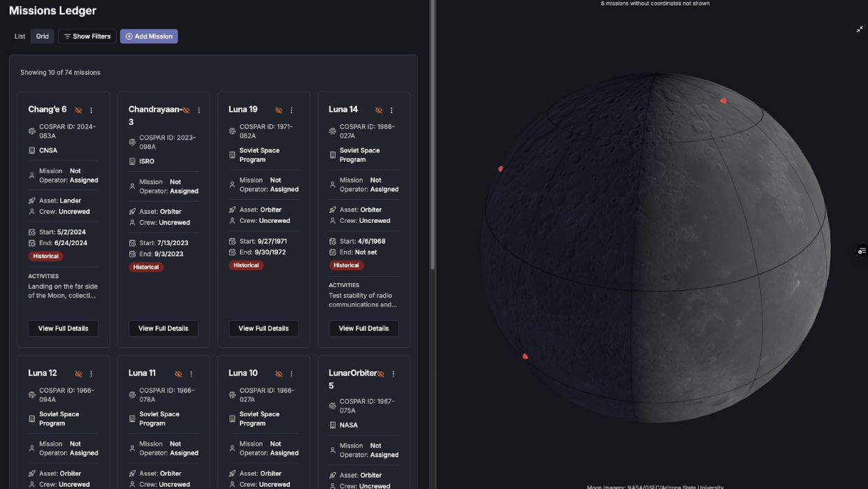Image resolution: width=868 pixels, height=489 pixels.
Task: Click the red marker near the moon's top
Action: 723,101
